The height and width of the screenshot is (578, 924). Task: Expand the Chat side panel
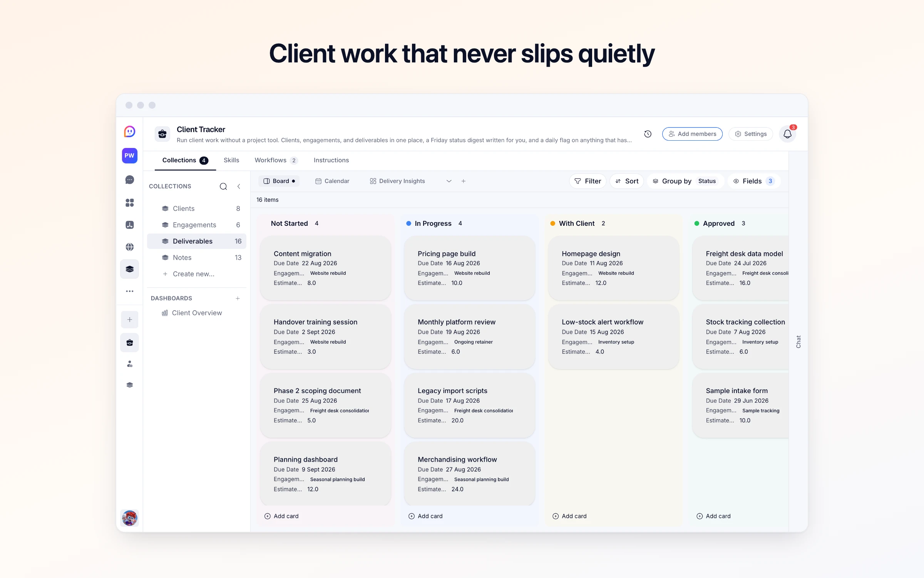[798, 342]
